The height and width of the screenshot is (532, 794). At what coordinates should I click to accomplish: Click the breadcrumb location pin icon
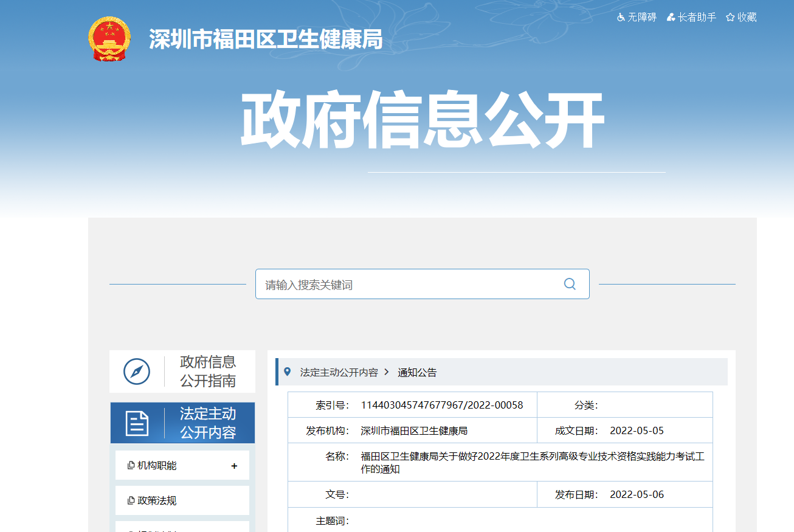[288, 371]
